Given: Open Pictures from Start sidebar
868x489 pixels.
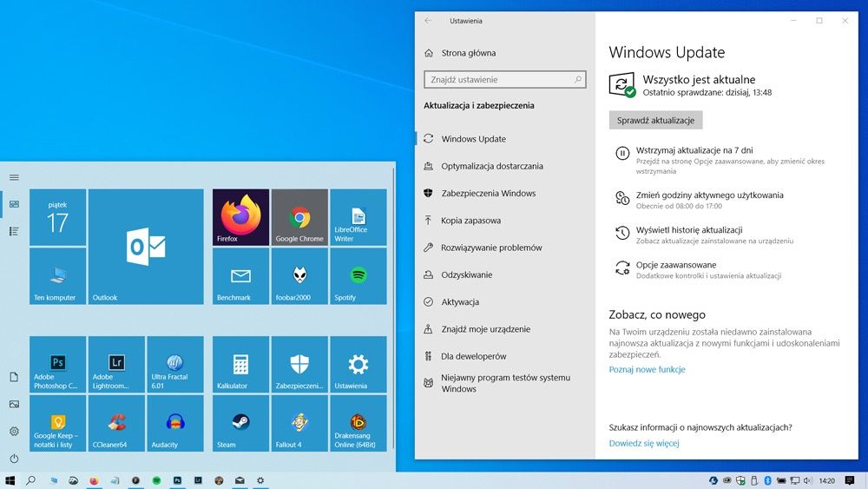Looking at the screenshot, I should [15, 404].
